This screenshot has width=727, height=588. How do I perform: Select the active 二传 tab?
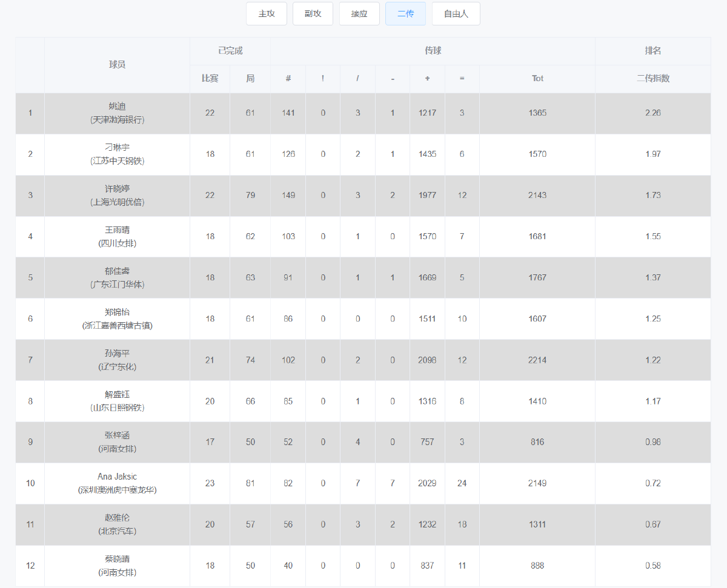point(405,13)
